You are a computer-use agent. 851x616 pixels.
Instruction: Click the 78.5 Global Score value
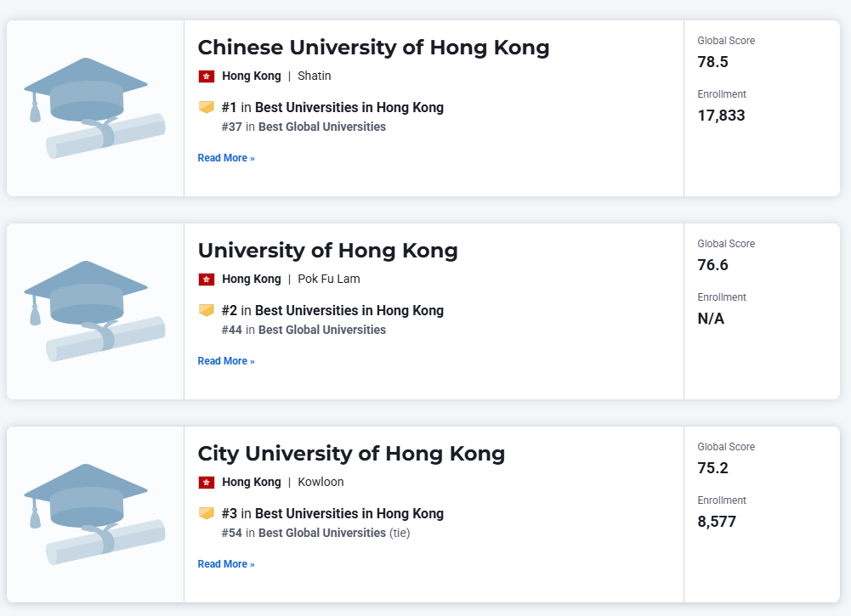pos(713,62)
